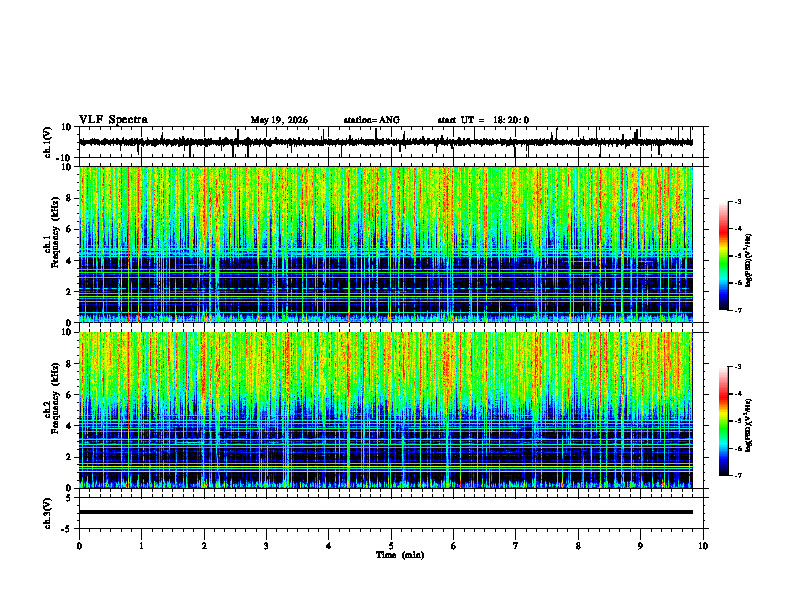Click the "station=ANG" header text
The height and width of the screenshot is (612, 792).
pos(371,120)
